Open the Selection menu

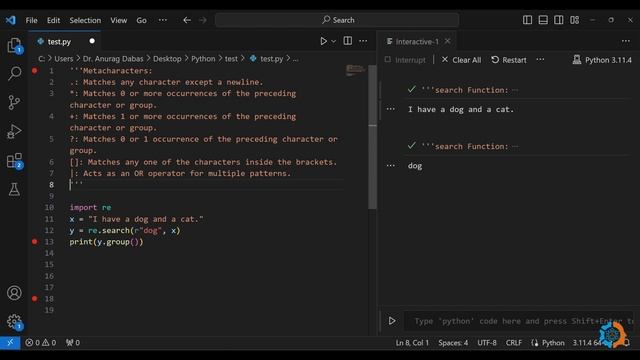[x=85, y=20]
